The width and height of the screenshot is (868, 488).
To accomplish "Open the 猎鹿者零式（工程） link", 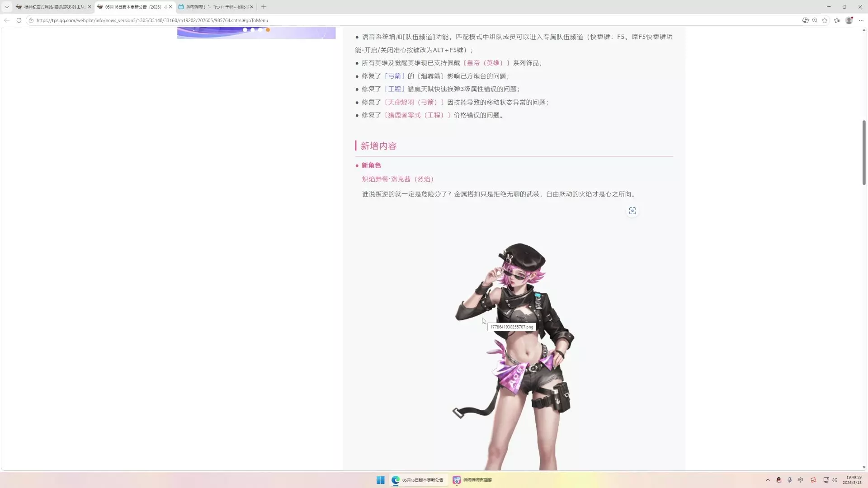I will coord(417,115).
